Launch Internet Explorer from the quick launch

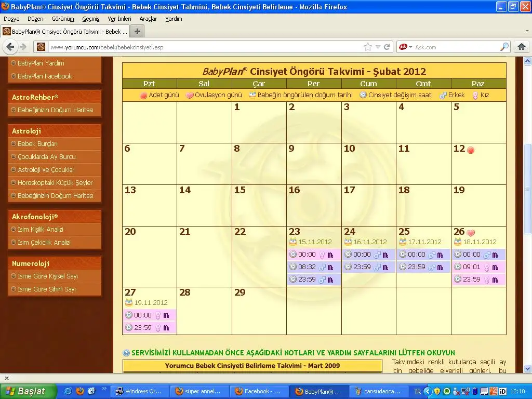(68, 391)
